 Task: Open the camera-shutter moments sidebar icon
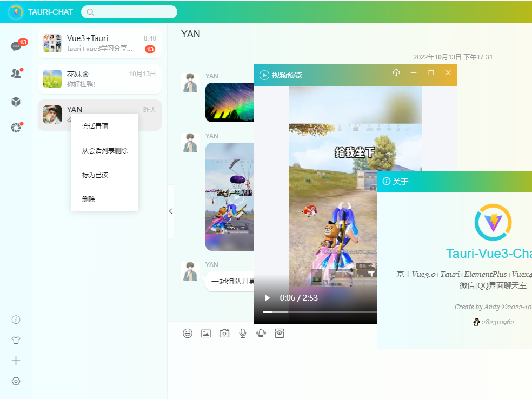coord(16,128)
